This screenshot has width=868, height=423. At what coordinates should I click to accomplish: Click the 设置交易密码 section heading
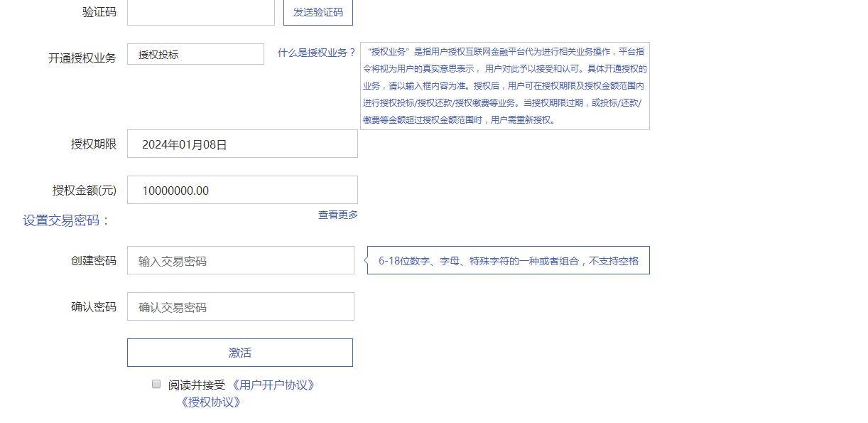67,220
